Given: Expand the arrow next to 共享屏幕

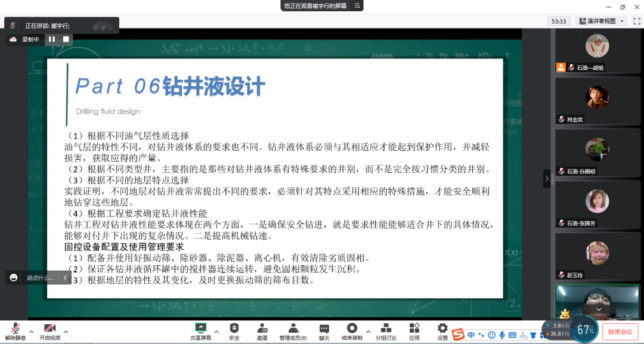Looking at the screenshot, I should click(x=216, y=331).
